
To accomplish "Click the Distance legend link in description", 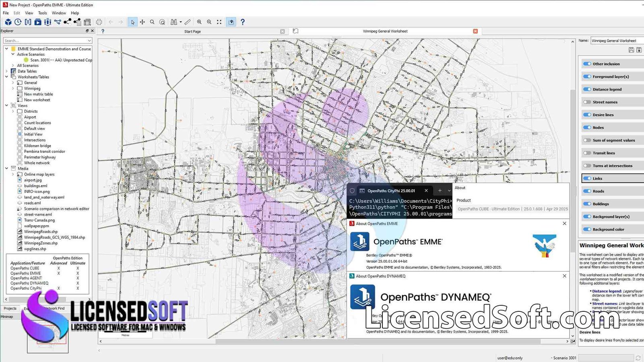I will pyautogui.click(x=607, y=291).
